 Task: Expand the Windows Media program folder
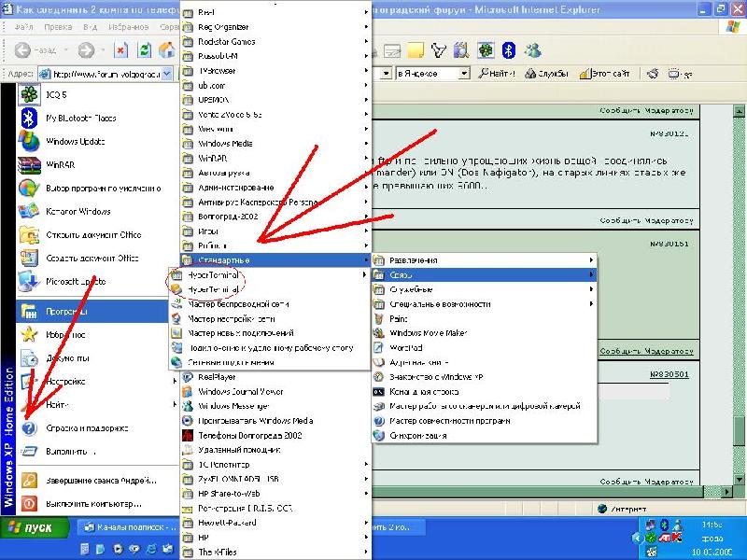pyautogui.click(x=275, y=144)
